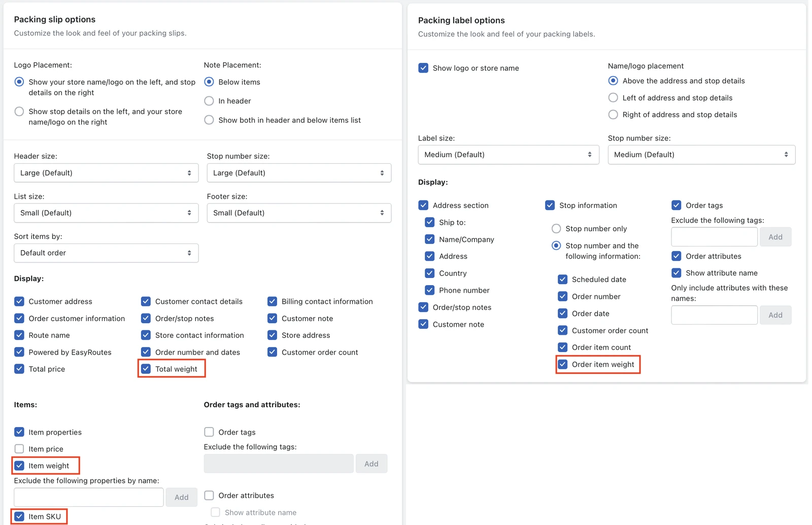Enable the Item price checkbox
Screen dimensions: 812x525
[x=19, y=449]
